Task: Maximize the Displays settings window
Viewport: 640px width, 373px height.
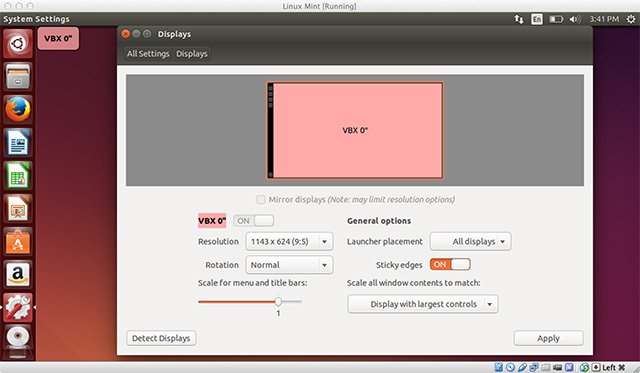Action: pyautogui.click(x=147, y=34)
